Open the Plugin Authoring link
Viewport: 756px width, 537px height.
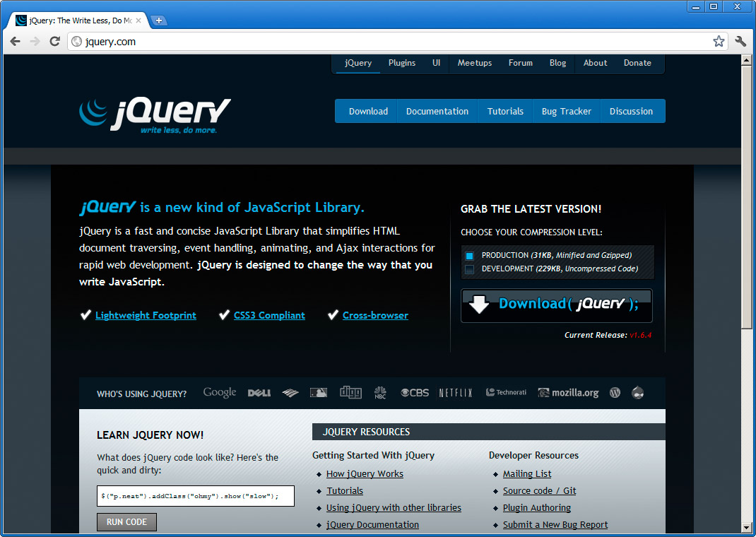537,507
